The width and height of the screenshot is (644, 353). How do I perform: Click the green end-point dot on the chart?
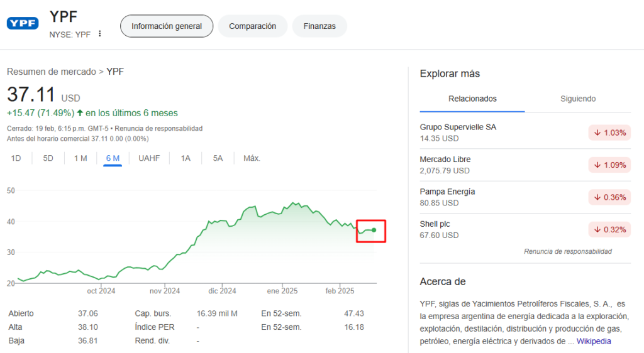click(374, 230)
